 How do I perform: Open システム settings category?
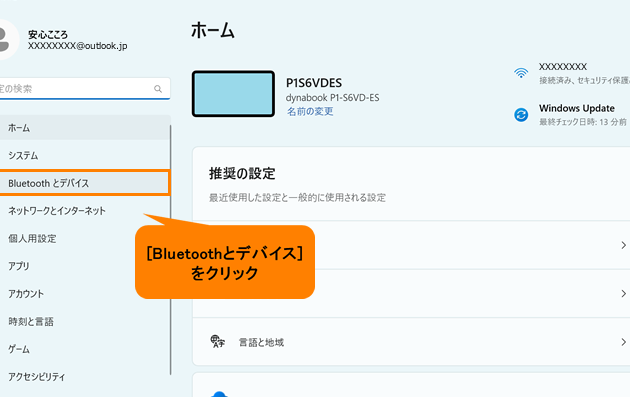point(84,156)
